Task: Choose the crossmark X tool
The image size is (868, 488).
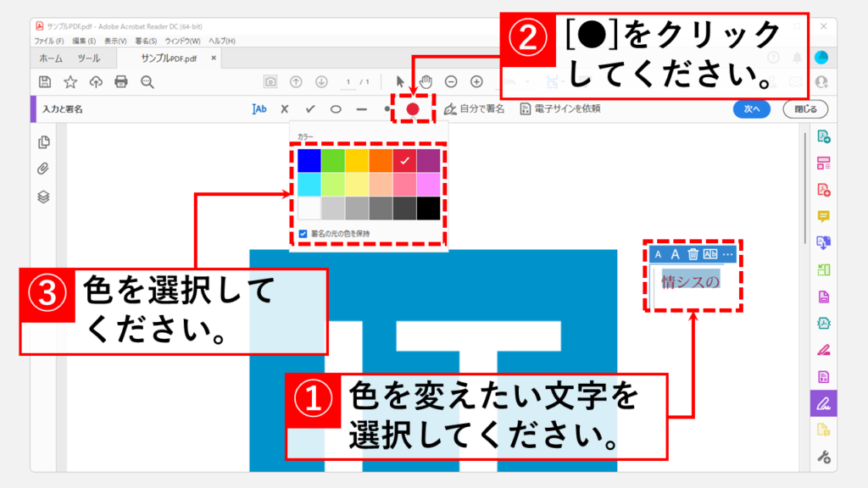Action: (x=285, y=109)
